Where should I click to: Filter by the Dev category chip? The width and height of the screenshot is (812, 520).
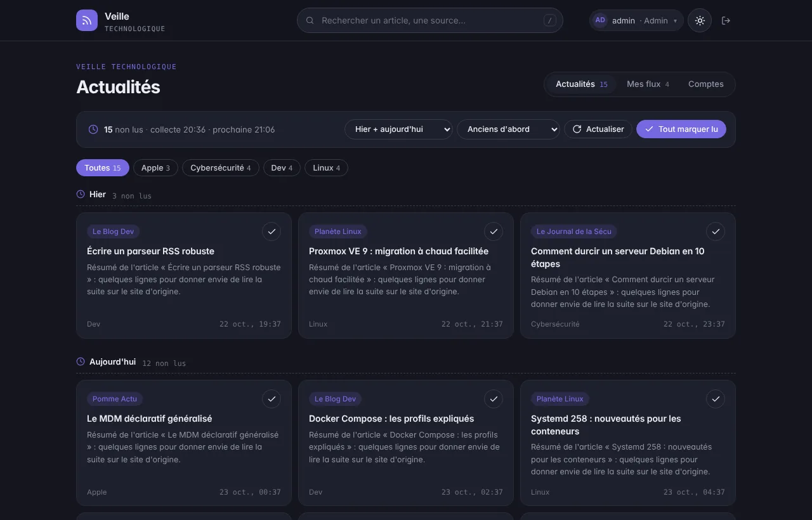coord(282,168)
